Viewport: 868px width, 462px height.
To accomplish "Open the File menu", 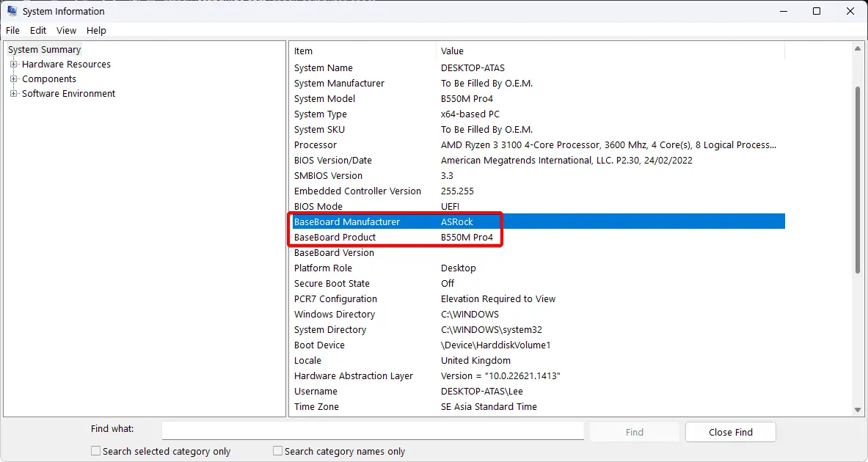I will pyautogui.click(x=12, y=30).
